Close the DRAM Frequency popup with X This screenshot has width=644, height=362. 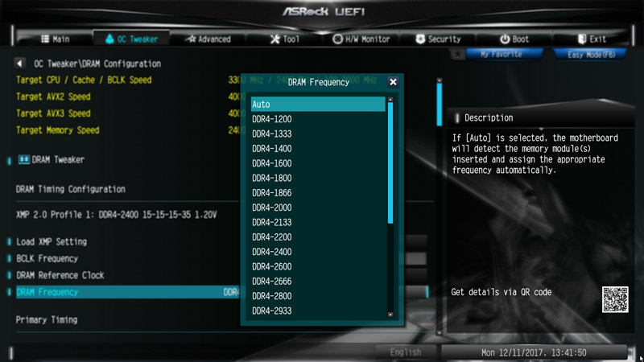(x=393, y=82)
